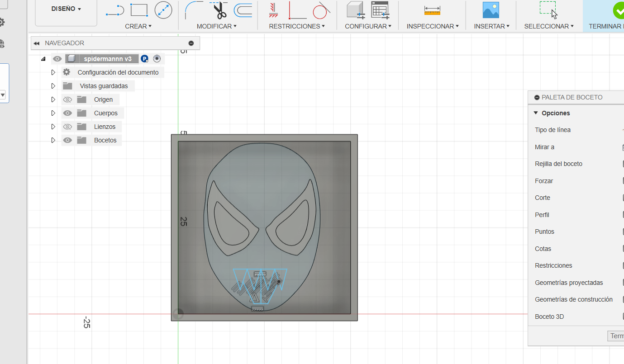This screenshot has width=624, height=364.
Task: Collapse the Opciones section
Action: point(536,113)
